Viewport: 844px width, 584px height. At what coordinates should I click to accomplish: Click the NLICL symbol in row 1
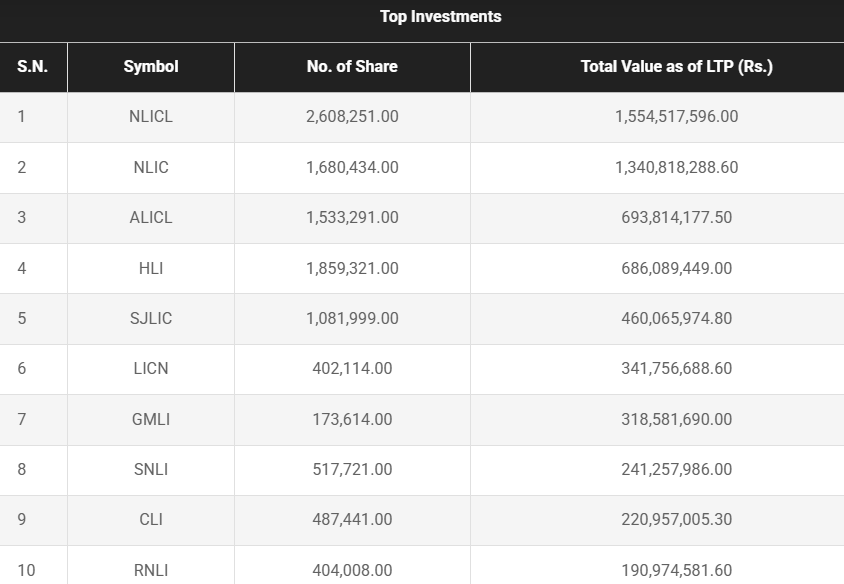[151, 117]
